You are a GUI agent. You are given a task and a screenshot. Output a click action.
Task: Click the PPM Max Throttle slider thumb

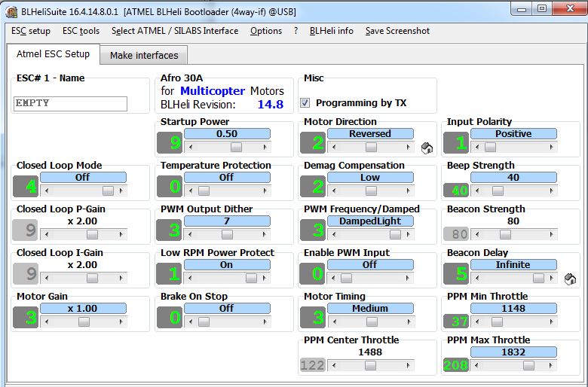tap(528, 365)
